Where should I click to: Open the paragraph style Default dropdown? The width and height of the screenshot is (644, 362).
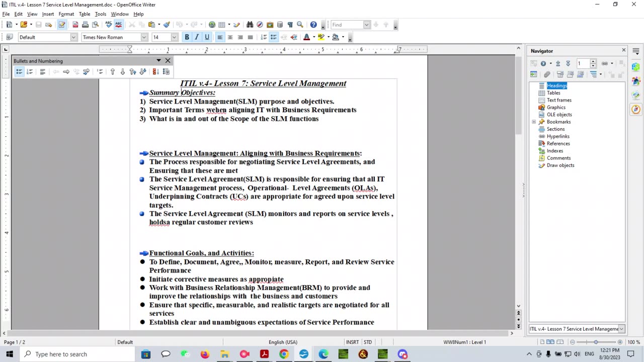(73, 37)
